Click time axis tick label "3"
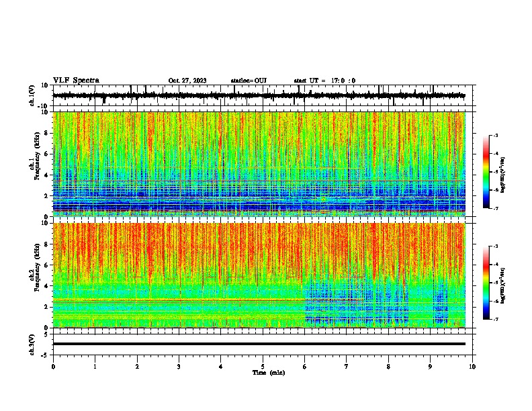Screen dimensions: 532x411 tap(179, 367)
